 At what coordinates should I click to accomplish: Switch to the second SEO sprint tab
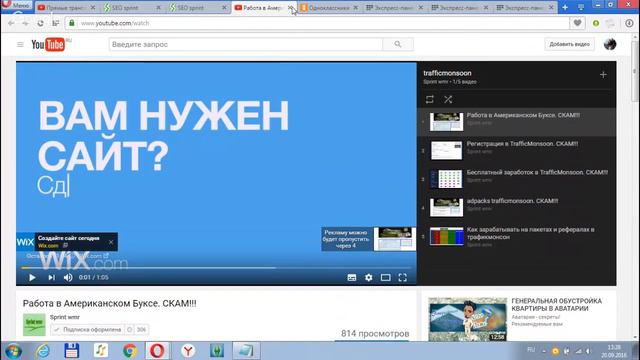[196, 8]
